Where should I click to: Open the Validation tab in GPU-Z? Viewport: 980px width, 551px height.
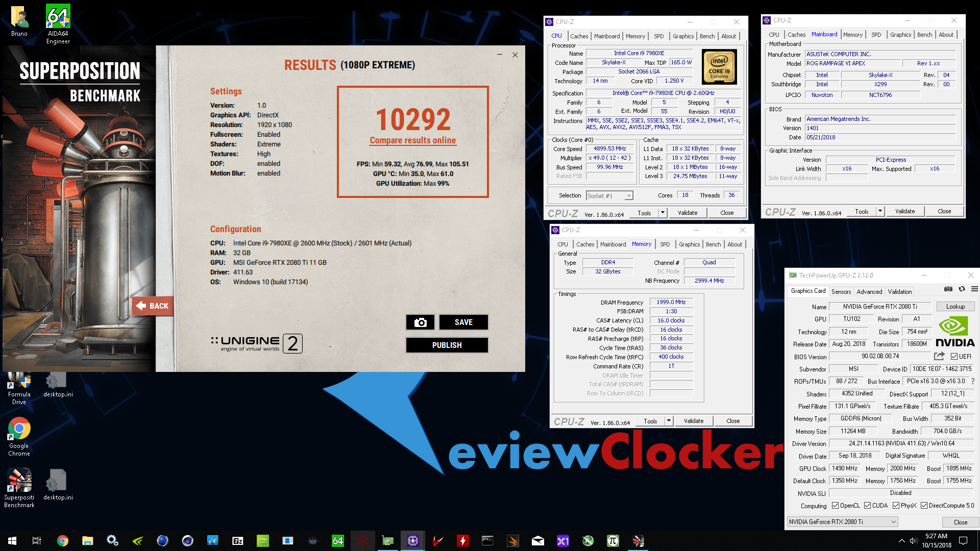pos(899,292)
